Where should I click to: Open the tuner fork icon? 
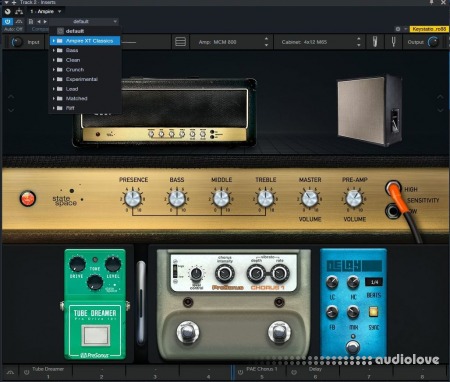(x=393, y=42)
